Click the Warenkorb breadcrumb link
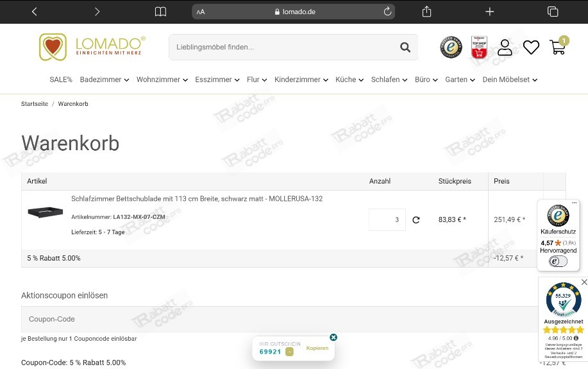 pos(73,104)
